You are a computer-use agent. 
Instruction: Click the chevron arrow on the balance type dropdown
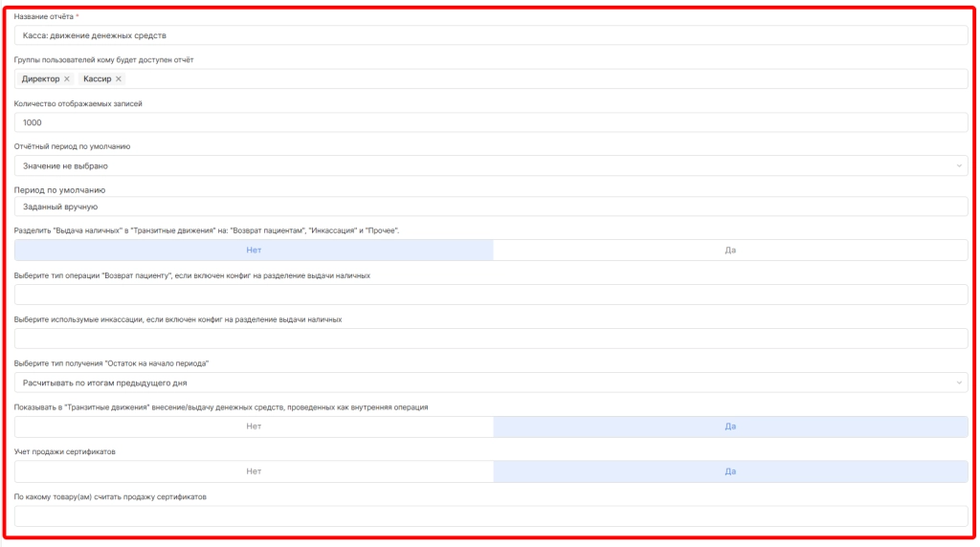(x=959, y=383)
